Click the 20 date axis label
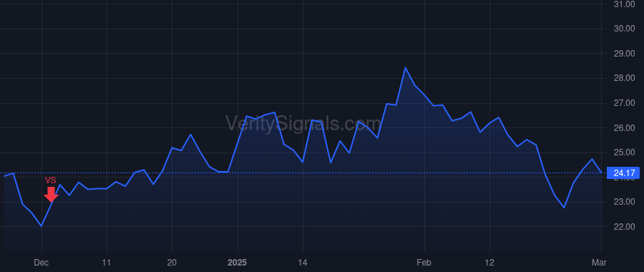The image size is (644, 272). (x=172, y=263)
